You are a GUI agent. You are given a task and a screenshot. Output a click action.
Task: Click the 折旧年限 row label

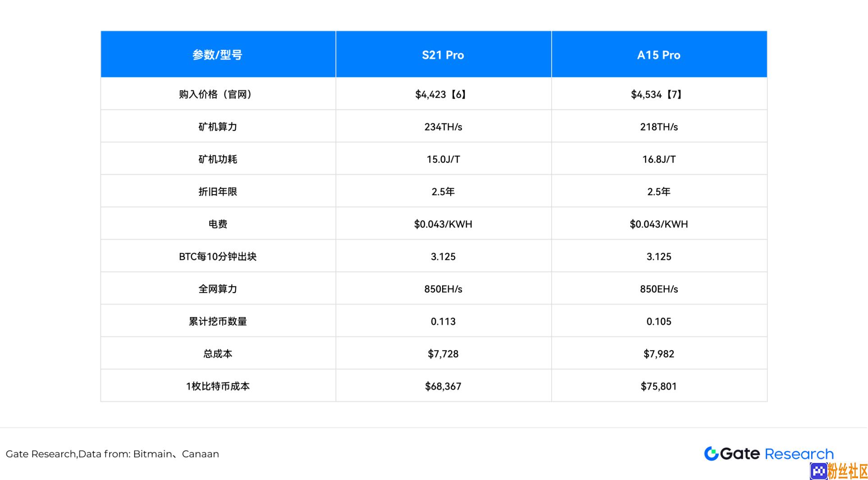click(218, 191)
